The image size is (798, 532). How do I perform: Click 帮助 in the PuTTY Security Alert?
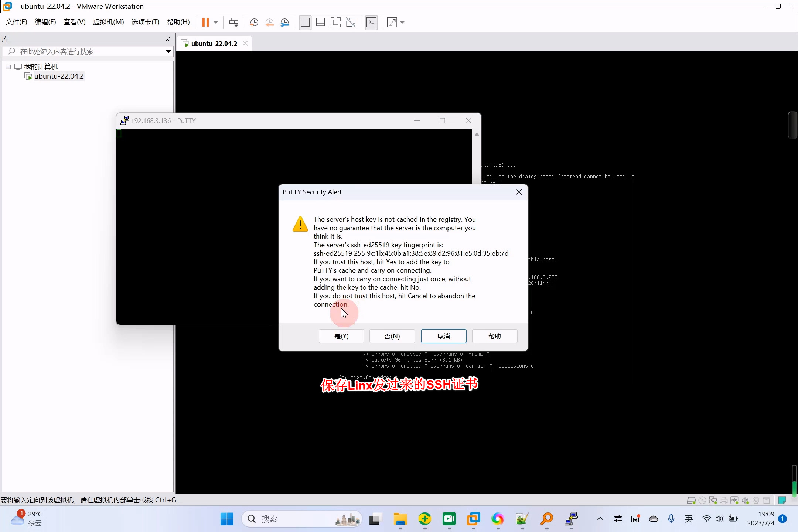coord(495,336)
